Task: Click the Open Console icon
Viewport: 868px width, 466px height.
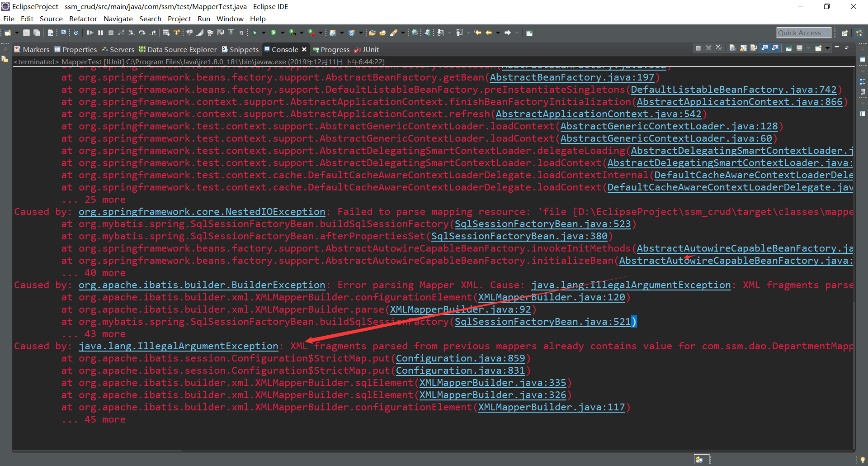Action: [818, 48]
